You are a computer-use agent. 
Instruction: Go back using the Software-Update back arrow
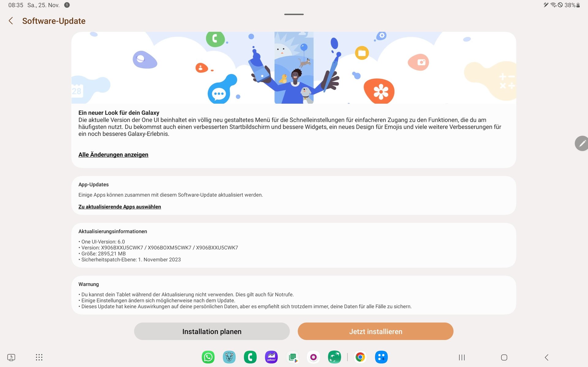pos(11,21)
